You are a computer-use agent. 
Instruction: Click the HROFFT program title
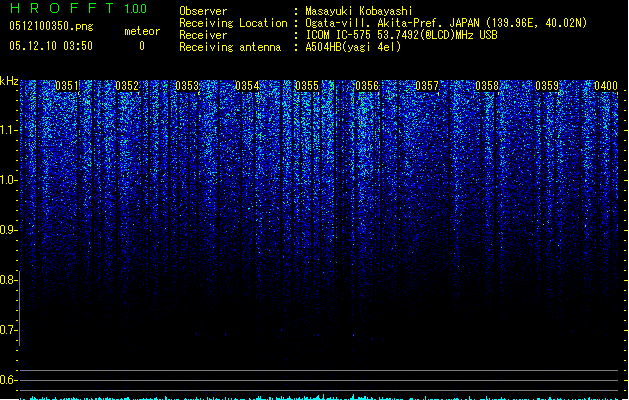pos(62,8)
